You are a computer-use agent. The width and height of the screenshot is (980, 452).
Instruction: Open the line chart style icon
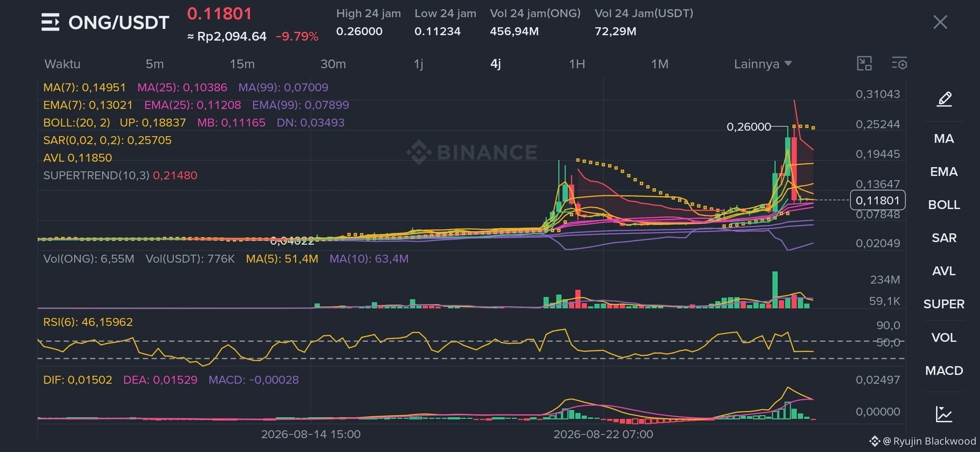pyautogui.click(x=944, y=414)
